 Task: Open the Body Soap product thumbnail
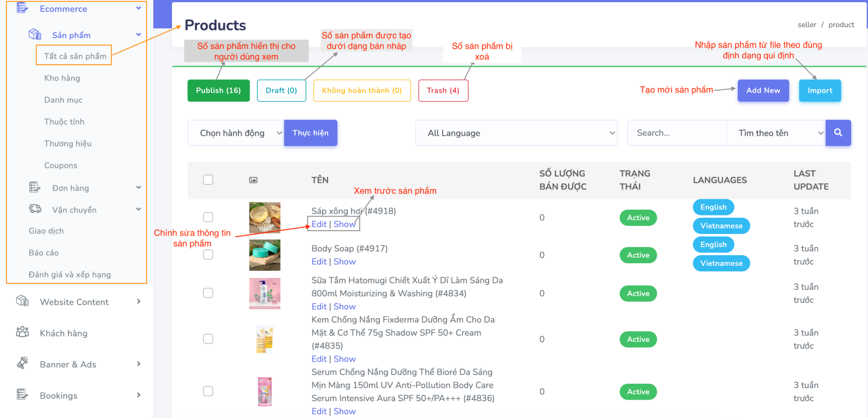[265, 255]
